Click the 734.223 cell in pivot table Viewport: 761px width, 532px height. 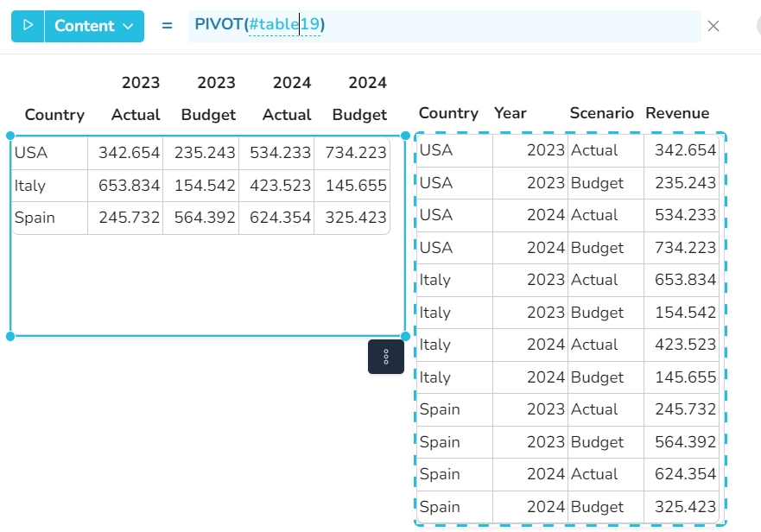pos(356,153)
